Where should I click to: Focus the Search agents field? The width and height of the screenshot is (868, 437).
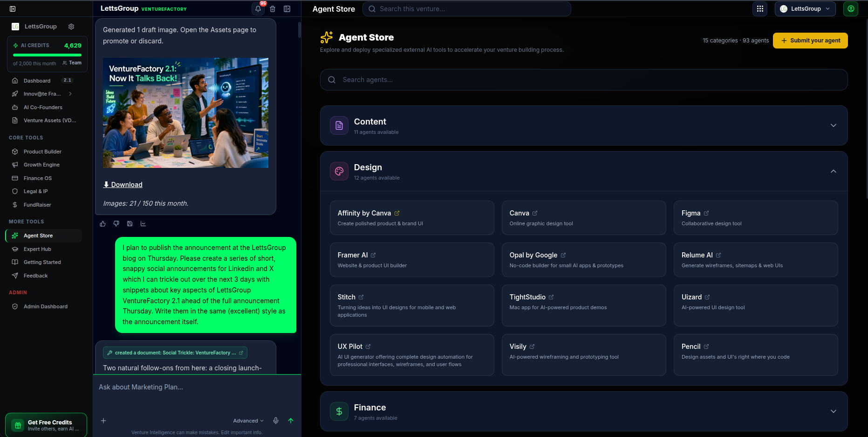[x=584, y=80]
